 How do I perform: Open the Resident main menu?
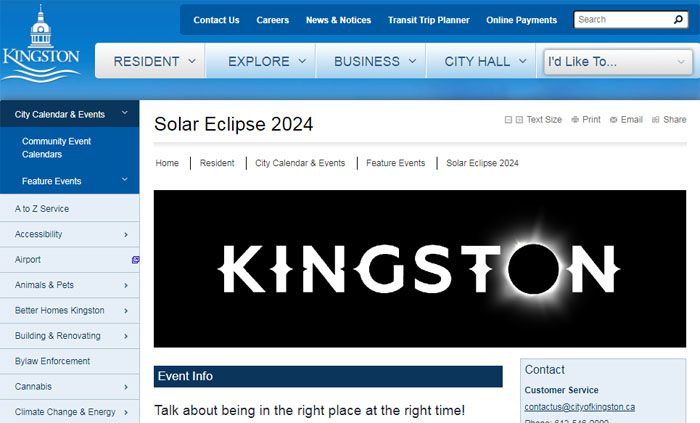[155, 62]
